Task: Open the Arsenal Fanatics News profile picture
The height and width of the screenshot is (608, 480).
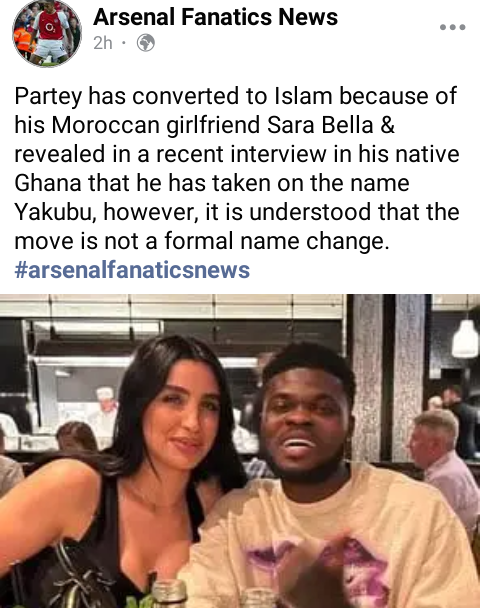Action: pyautogui.click(x=47, y=33)
